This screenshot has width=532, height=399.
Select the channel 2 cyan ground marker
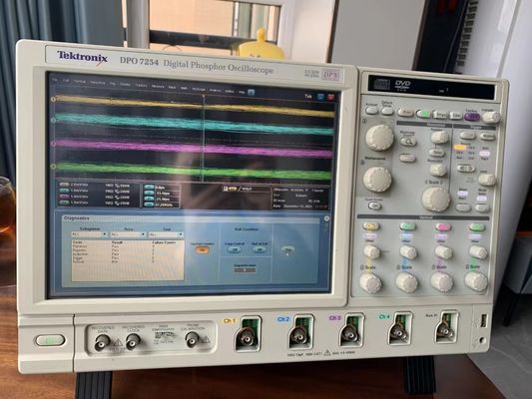(53, 120)
